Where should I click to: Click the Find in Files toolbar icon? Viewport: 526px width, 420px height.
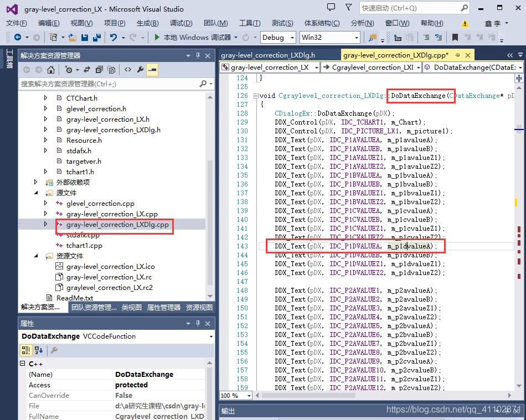pos(373,38)
